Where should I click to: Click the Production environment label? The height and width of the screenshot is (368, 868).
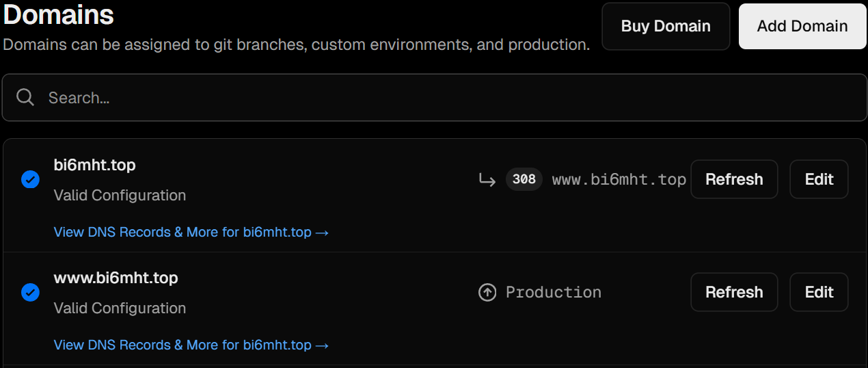point(553,293)
